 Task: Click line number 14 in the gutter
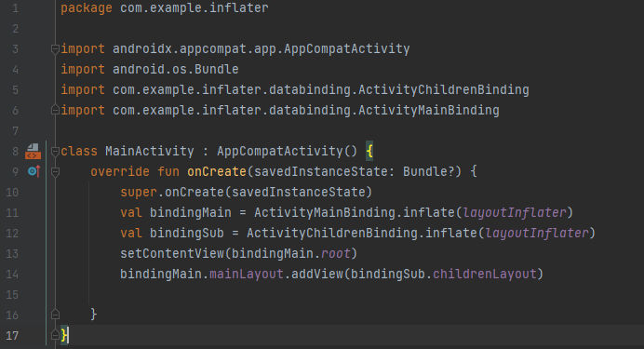(x=12, y=275)
